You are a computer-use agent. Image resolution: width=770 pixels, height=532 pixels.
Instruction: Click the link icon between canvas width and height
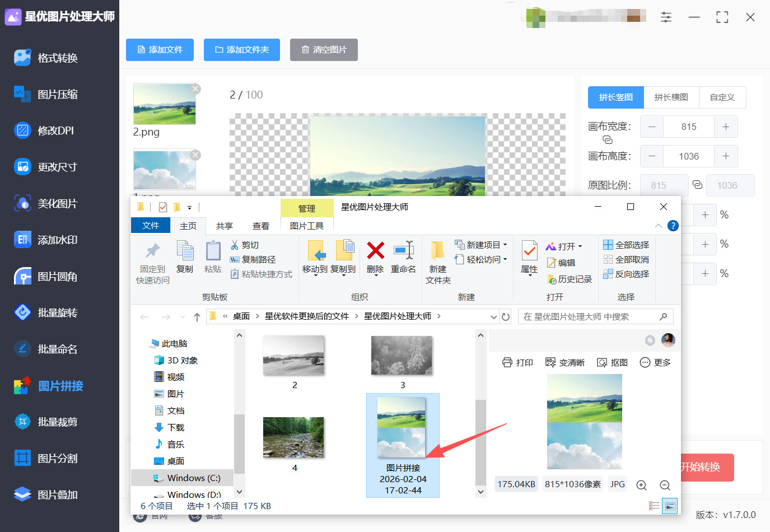[x=608, y=140]
